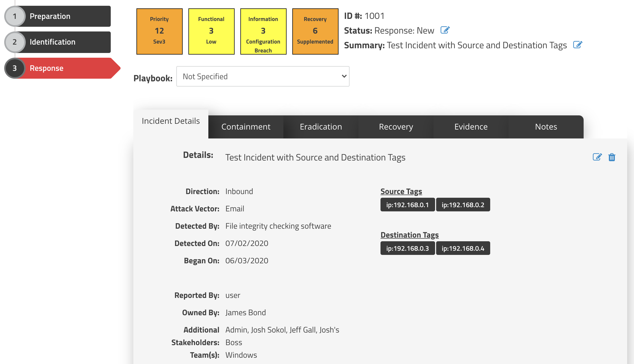Open the Playbook dropdown

(262, 76)
